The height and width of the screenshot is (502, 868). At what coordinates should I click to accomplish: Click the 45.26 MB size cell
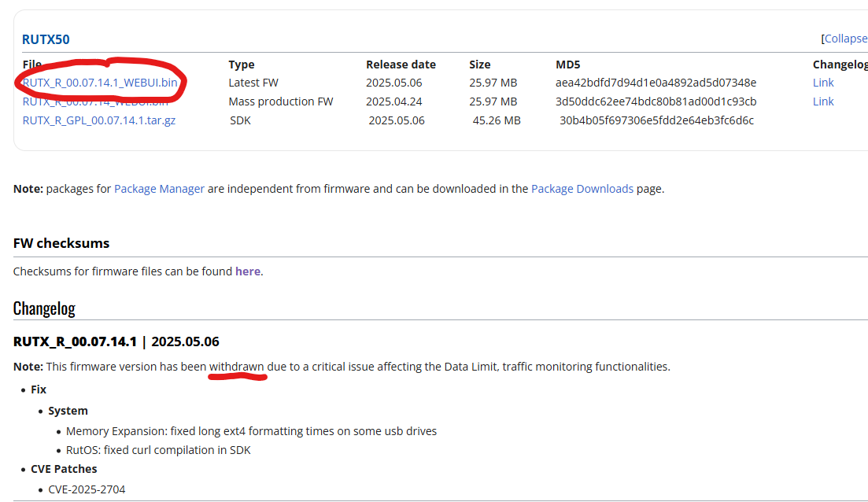pyautogui.click(x=497, y=120)
